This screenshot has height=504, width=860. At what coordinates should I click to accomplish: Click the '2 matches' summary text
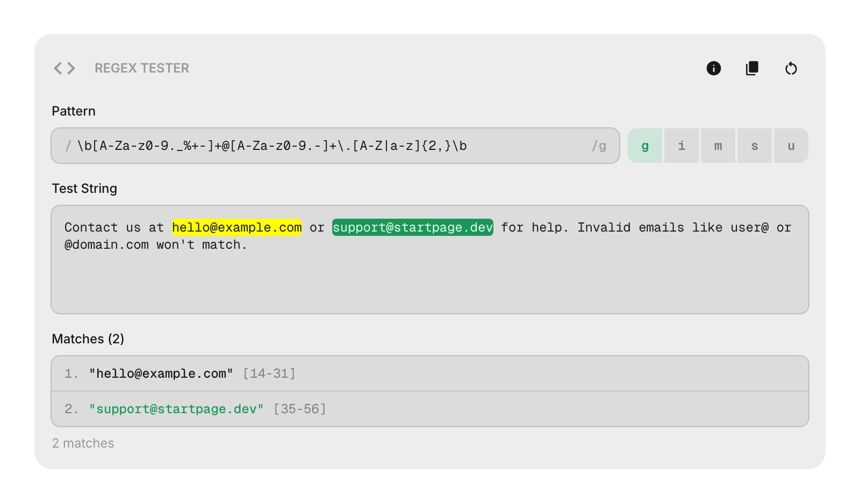tap(83, 443)
